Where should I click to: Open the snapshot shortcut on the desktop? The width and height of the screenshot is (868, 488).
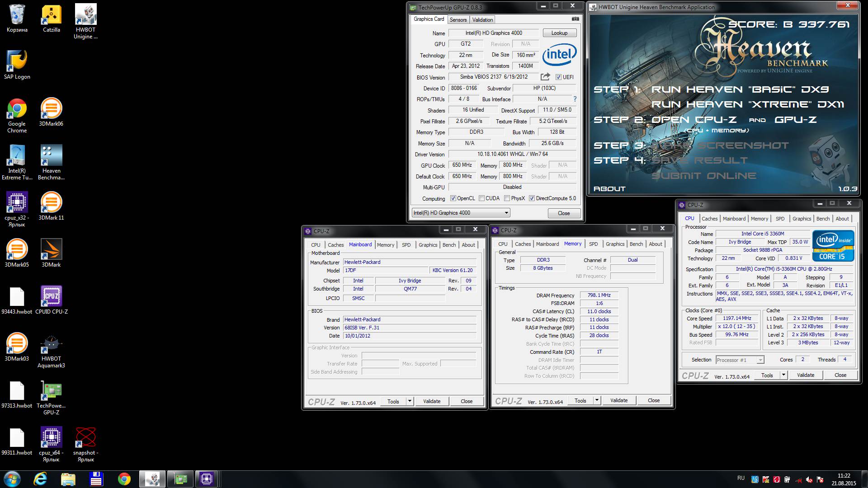[x=85, y=445]
